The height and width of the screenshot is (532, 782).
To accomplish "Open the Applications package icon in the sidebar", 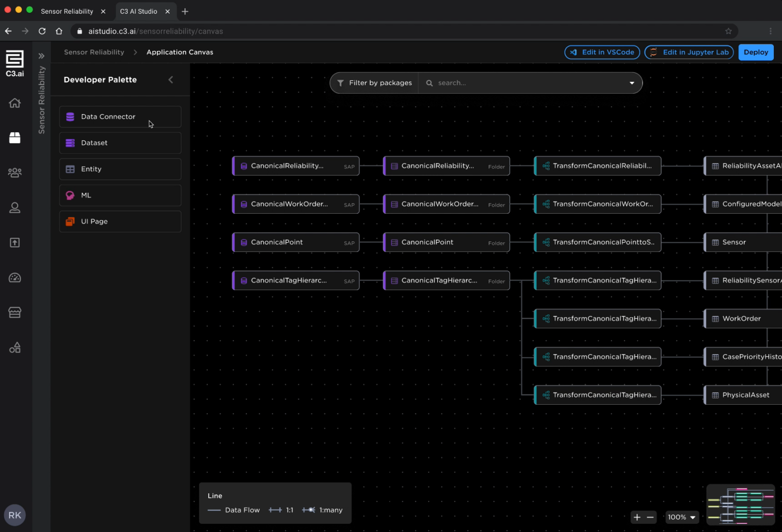I will click(x=15, y=137).
